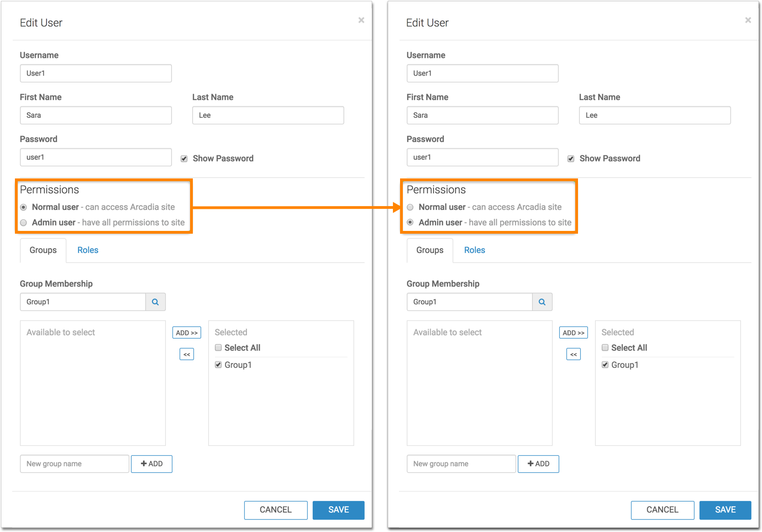Toggle Show Password checkbox in left dialog
762x532 pixels.
click(x=184, y=159)
